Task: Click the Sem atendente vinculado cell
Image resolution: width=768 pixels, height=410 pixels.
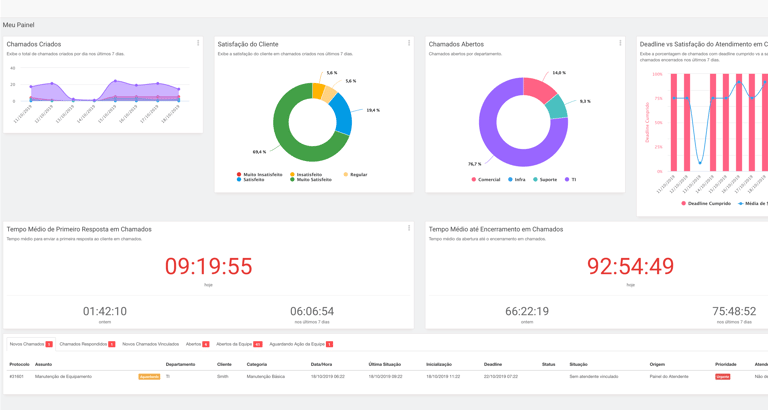Action: tap(594, 377)
